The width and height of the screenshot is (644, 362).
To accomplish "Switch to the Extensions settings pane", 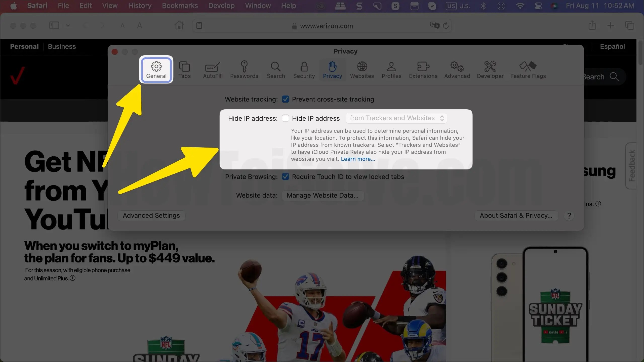I will [423, 70].
